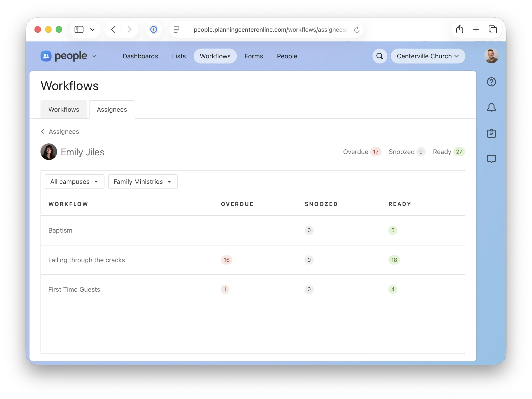The image size is (532, 399).
Task: Click the People app logo icon
Action: tap(46, 56)
